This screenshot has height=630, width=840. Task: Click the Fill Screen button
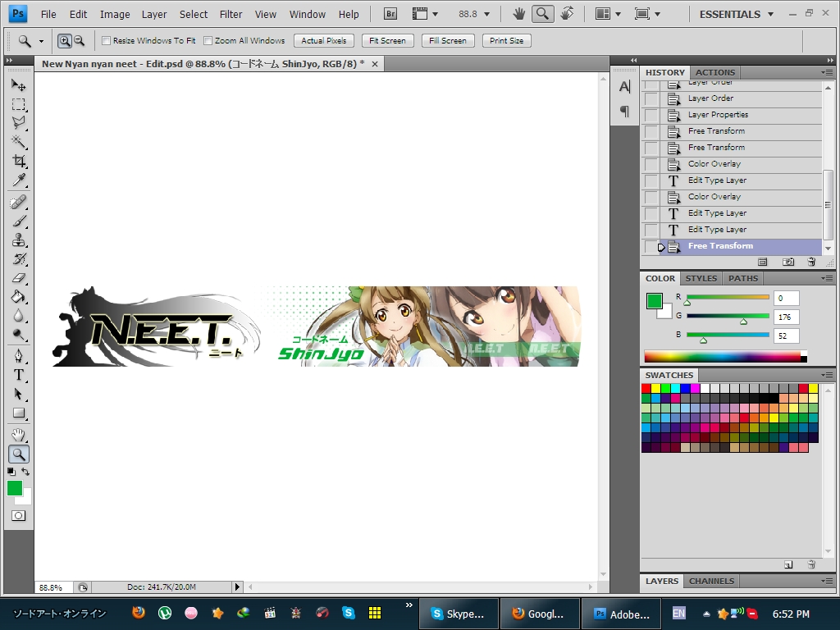(x=448, y=41)
